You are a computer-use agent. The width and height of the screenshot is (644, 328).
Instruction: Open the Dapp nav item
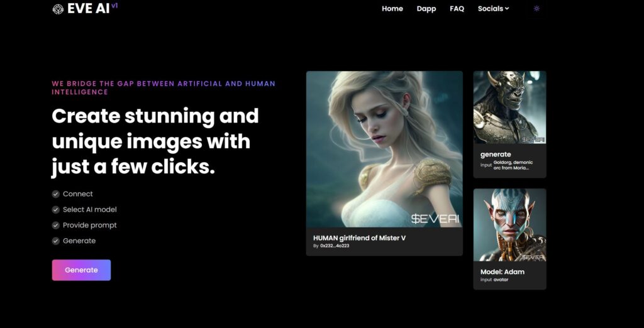point(426,9)
